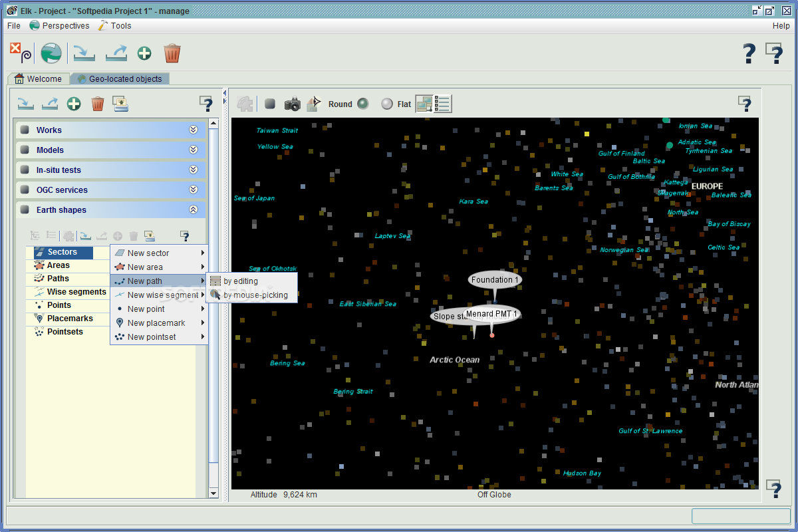The image size is (798, 532).
Task: Toggle the square marker beside Models
Action: pos(25,150)
